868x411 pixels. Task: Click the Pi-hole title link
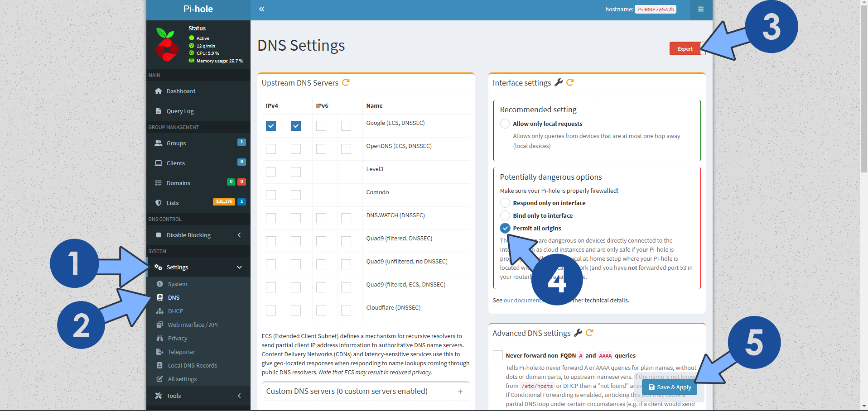[198, 9]
